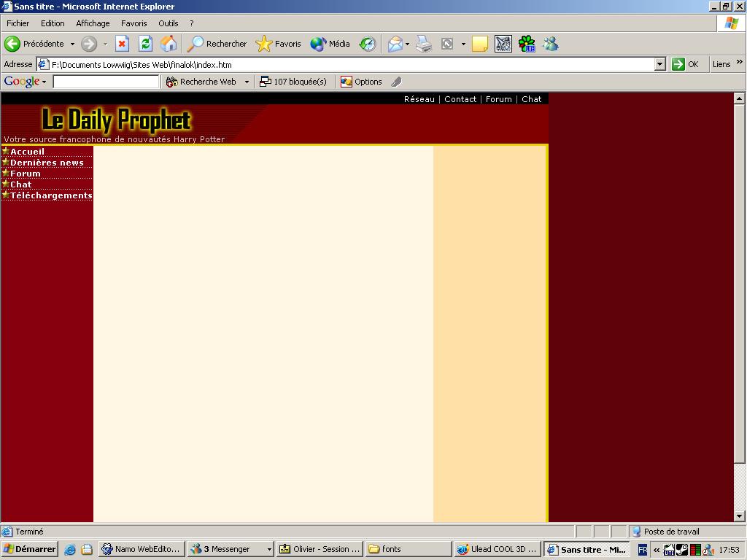Open the Média toolbar button
Viewport: 747px width, 560px height.
pyautogui.click(x=330, y=44)
